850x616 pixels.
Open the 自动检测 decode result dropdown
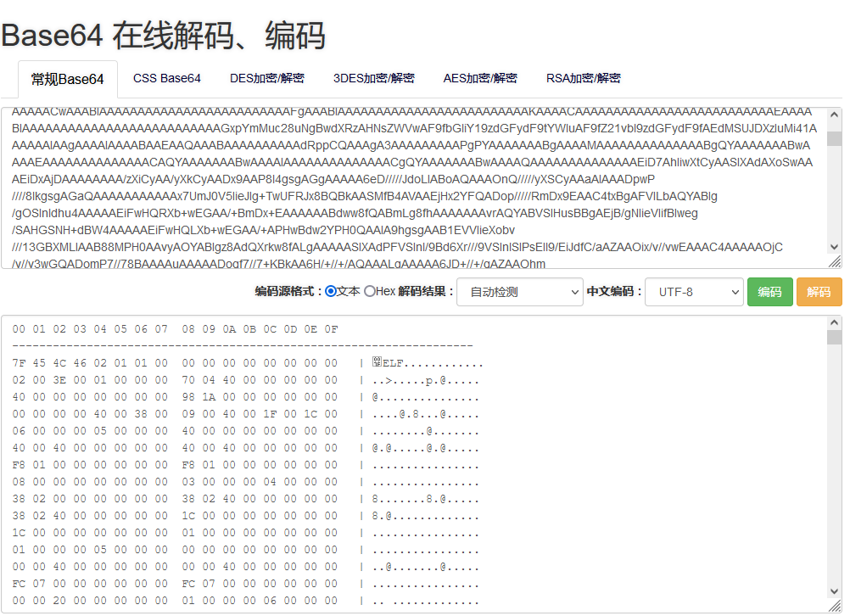pyautogui.click(x=520, y=292)
